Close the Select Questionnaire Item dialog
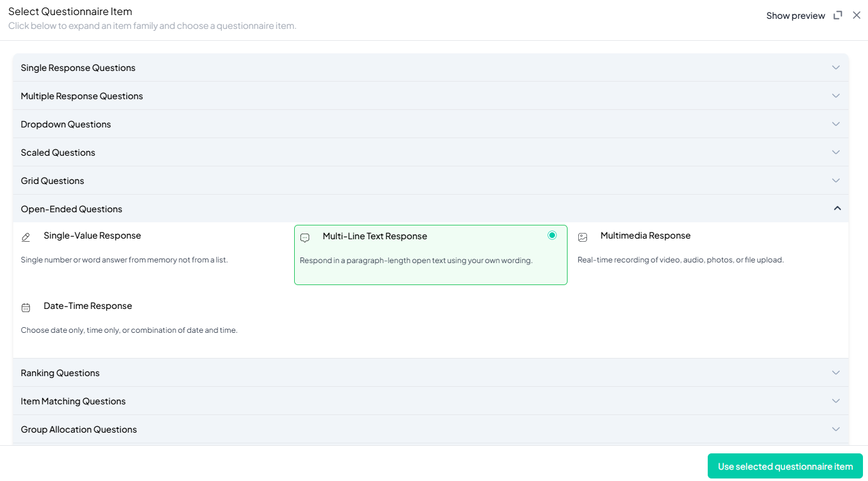 pos(857,16)
